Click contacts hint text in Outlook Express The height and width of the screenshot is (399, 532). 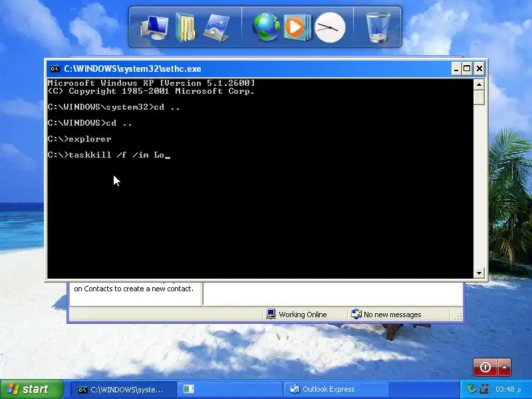[134, 289]
